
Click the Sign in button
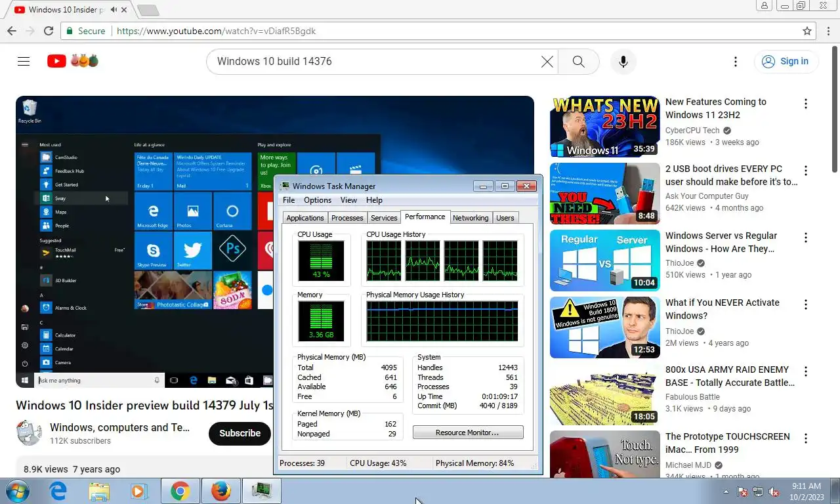786,61
